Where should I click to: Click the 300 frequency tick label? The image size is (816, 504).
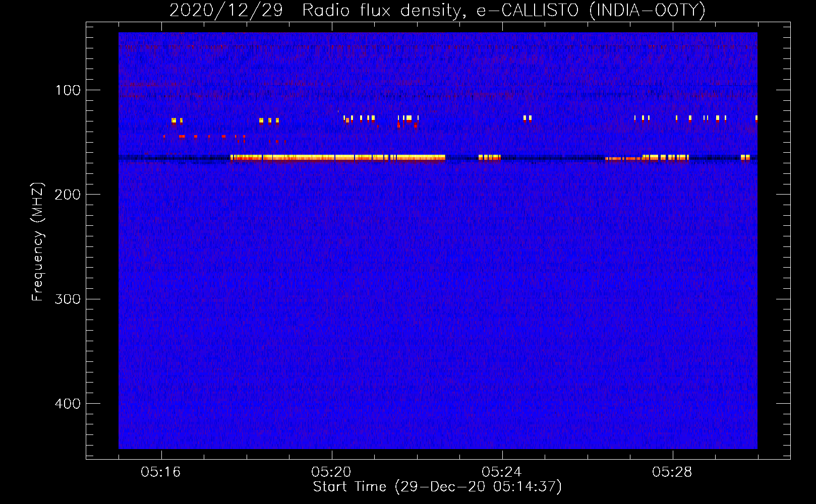pyautogui.click(x=68, y=299)
